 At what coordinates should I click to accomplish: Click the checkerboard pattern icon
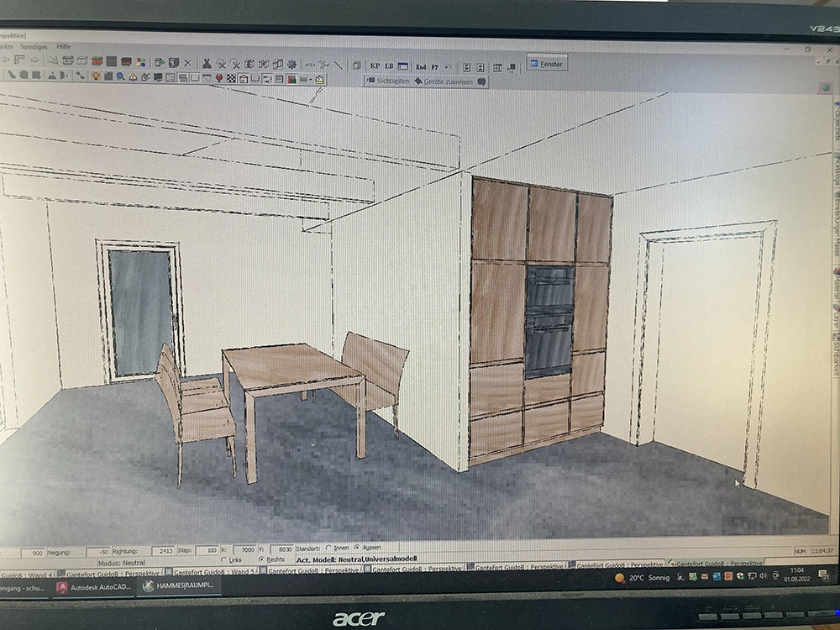pos(231,78)
